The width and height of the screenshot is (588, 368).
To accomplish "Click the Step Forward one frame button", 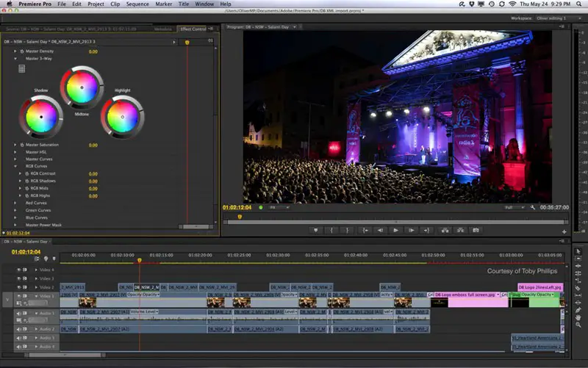I will 412,230.
